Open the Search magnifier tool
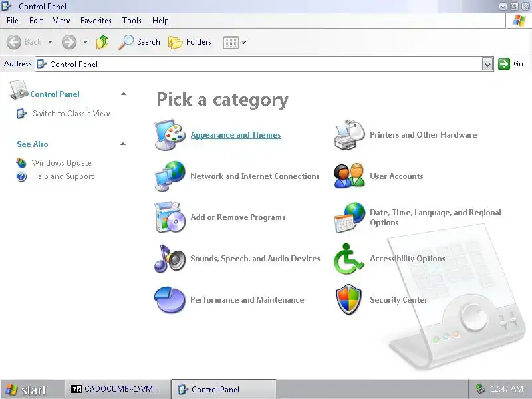 pos(139,42)
